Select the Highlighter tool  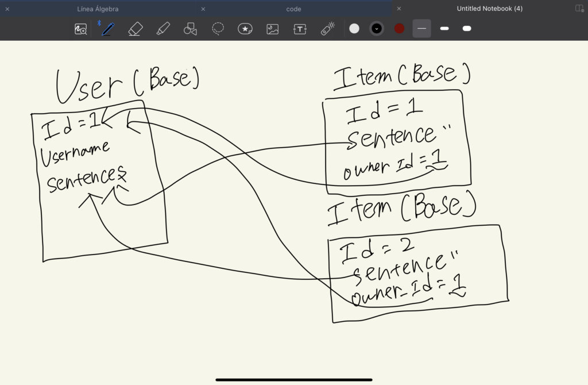click(x=163, y=29)
